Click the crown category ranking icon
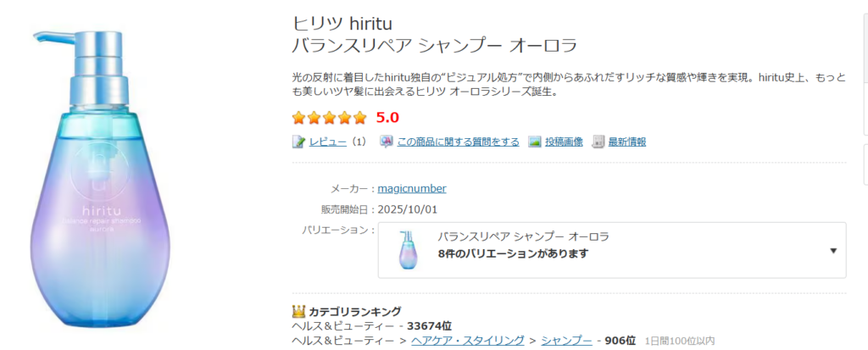The image size is (868, 350). click(298, 311)
